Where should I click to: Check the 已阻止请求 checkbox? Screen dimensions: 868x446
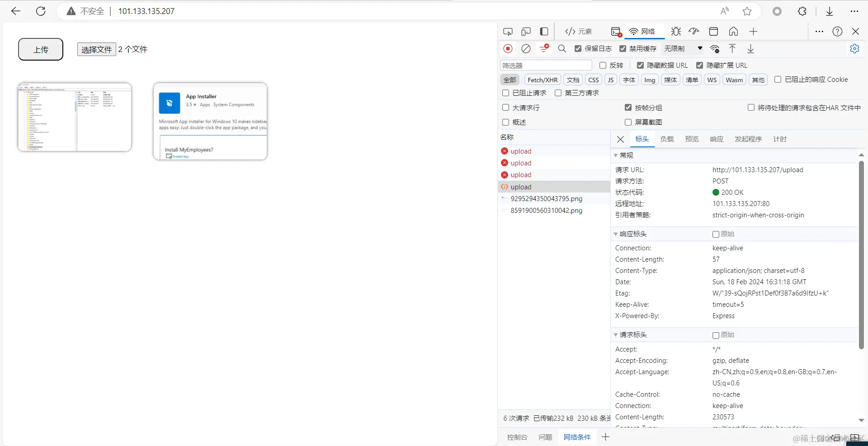pos(505,93)
